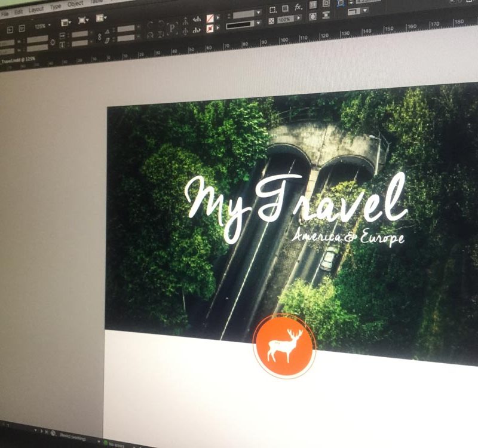The height and width of the screenshot is (448, 478).
Task: Open the File menu
Action: [x=5, y=14]
